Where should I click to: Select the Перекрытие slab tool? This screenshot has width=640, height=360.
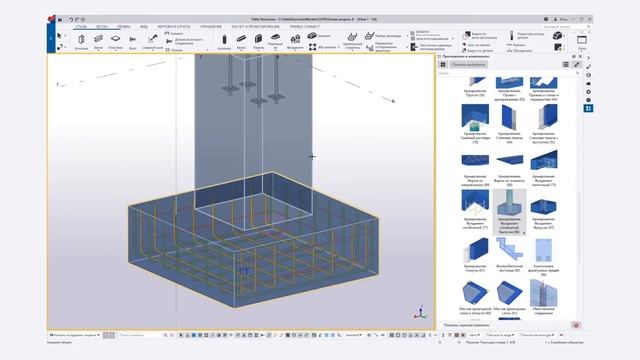[x=275, y=42]
